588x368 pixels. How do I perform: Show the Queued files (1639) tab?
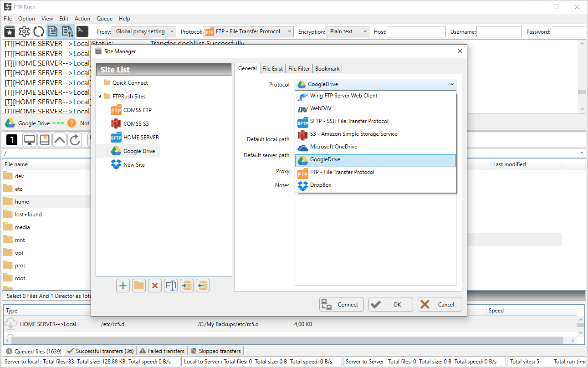34,351
